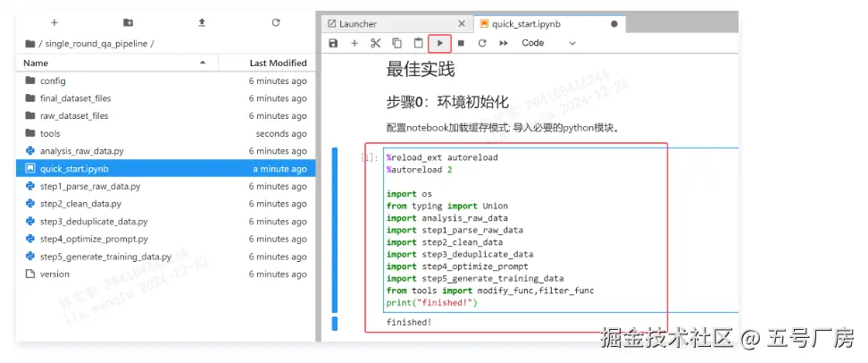Select analysis_raw_data.py file
The width and height of the screenshot is (868, 363).
tap(166, 151)
